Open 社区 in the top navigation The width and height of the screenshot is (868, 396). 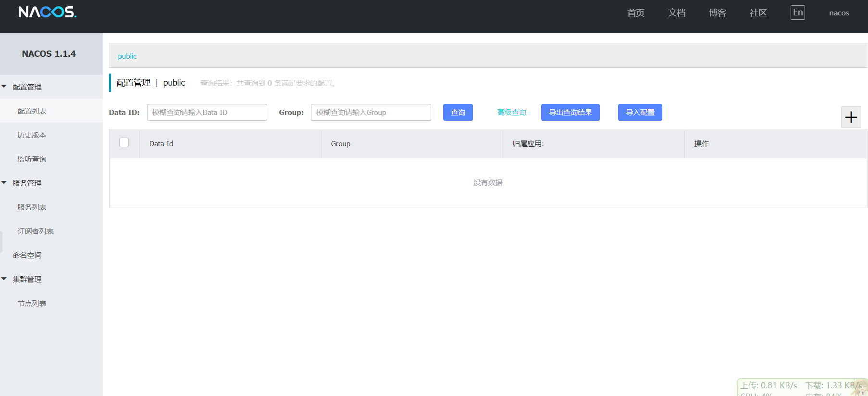pyautogui.click(x=758, y=13)
